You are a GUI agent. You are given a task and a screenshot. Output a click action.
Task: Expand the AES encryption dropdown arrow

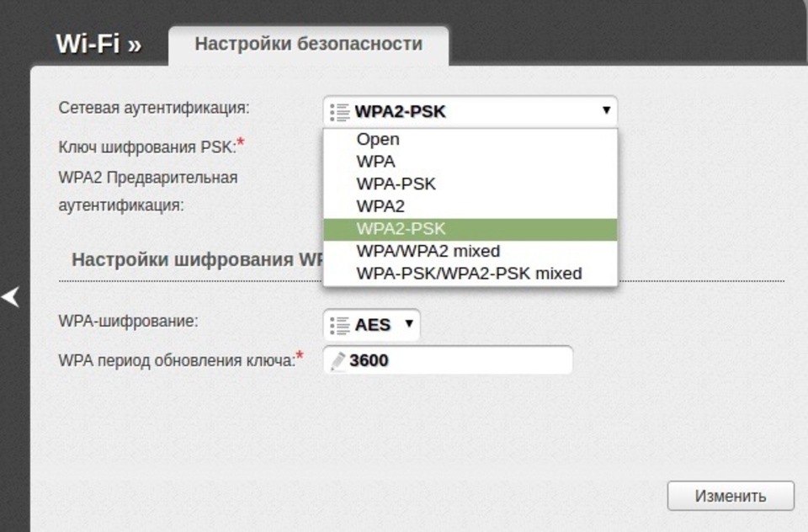tap(409, 323)
